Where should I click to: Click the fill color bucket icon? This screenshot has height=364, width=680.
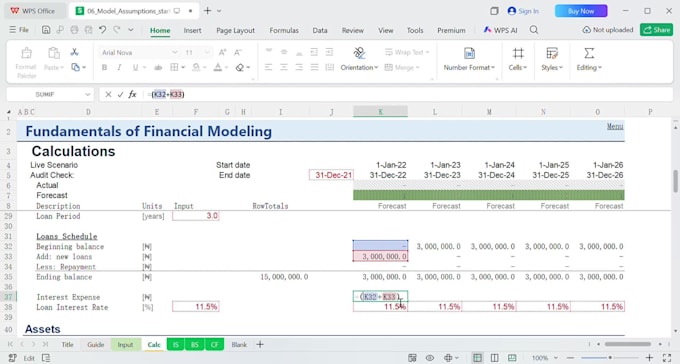pos(196,67)
